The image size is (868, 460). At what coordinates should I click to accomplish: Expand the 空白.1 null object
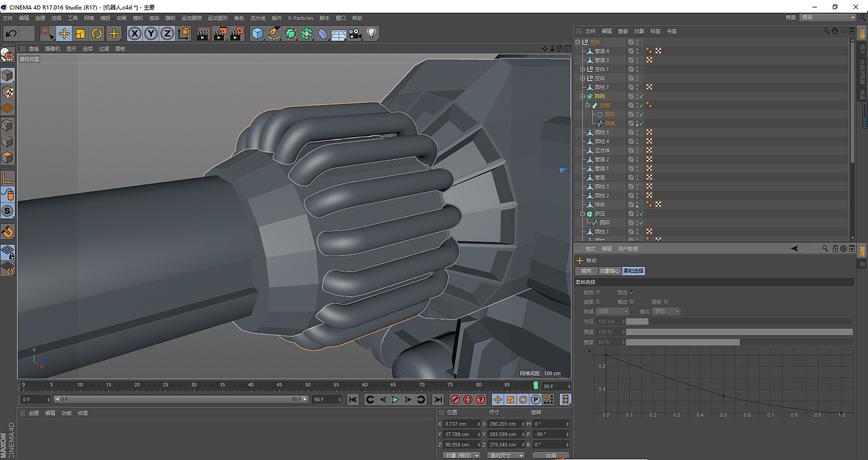pyautogui.click(x=583, y=69)
